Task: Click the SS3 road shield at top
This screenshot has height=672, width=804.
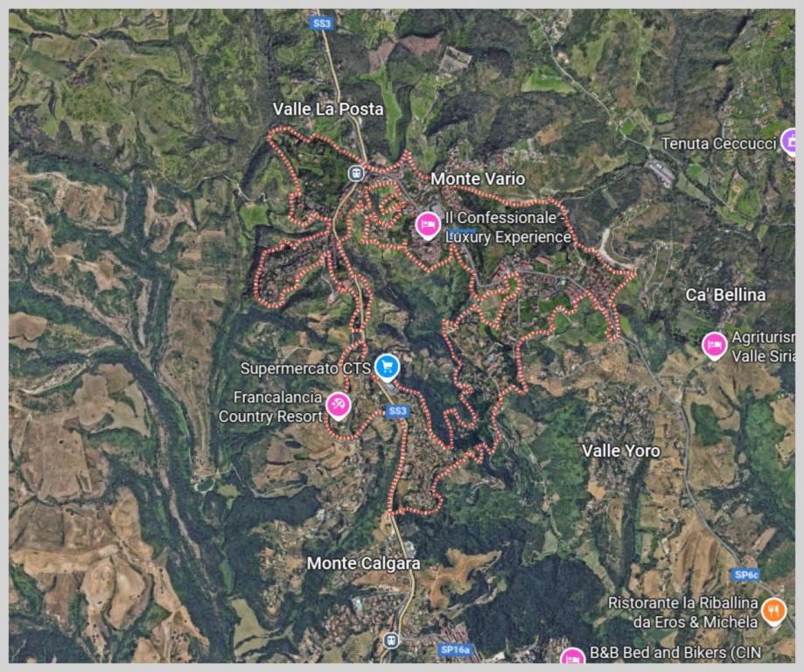Action: pyautogui.click(x=322, y=23)
